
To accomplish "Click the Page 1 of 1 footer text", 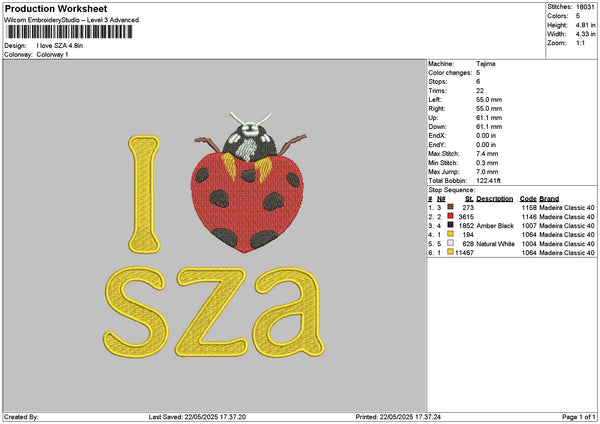I will 579,417.
